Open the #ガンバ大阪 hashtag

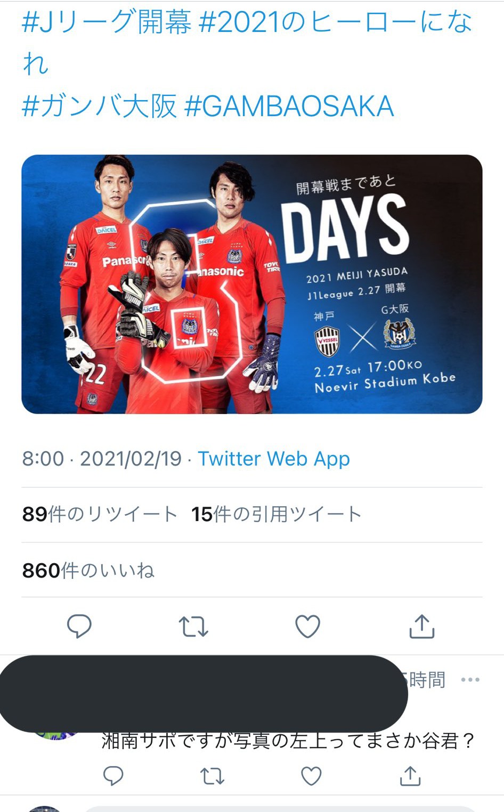(99, 106)
